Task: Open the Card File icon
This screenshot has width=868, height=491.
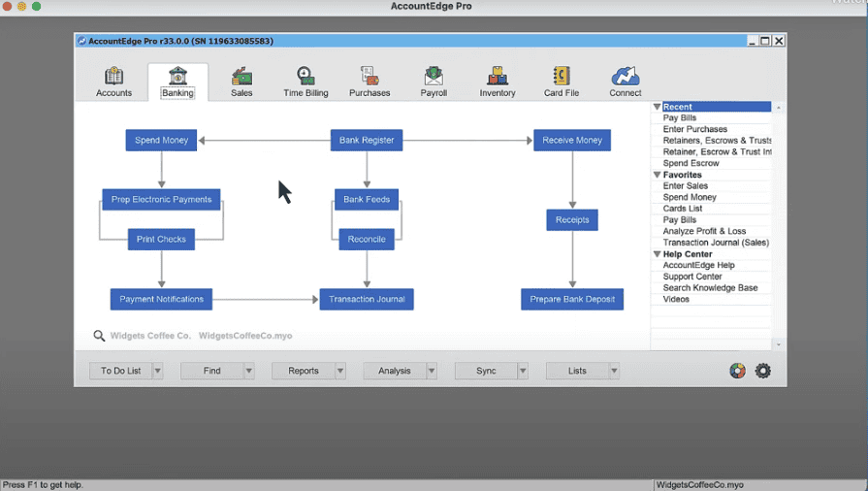Action: (x=561, y=77)
